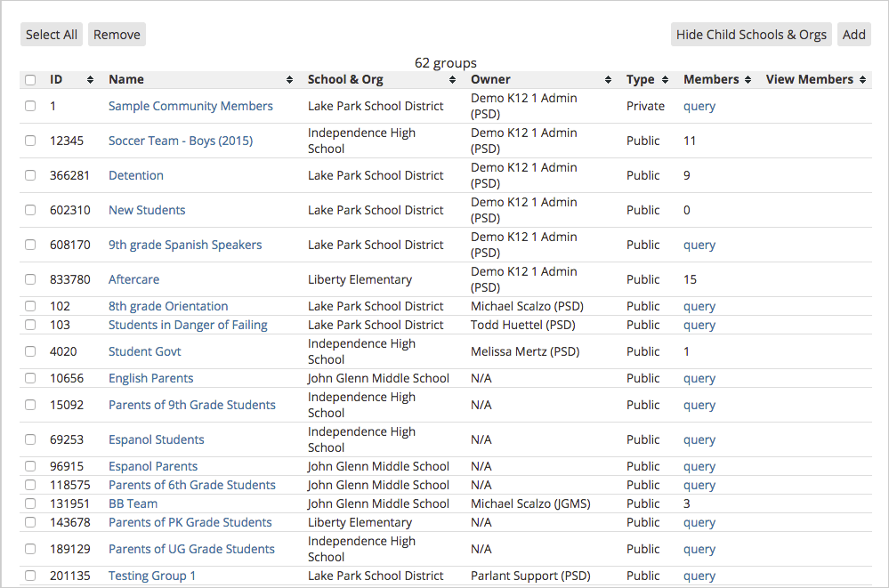Check the Testing Group 1 row checkbox
889x588 pixels.
pyautogui.click(x=30, y=576)
